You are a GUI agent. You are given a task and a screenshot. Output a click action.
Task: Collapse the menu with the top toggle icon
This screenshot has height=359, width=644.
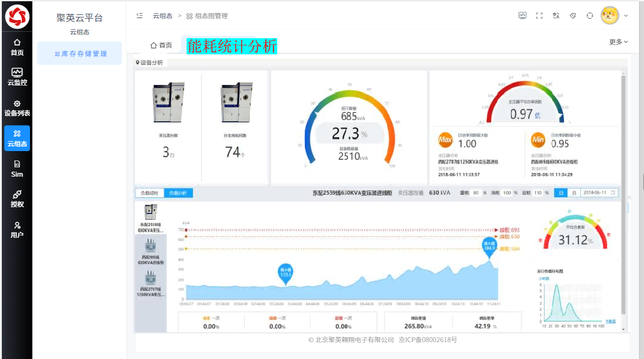coord(140,16)
